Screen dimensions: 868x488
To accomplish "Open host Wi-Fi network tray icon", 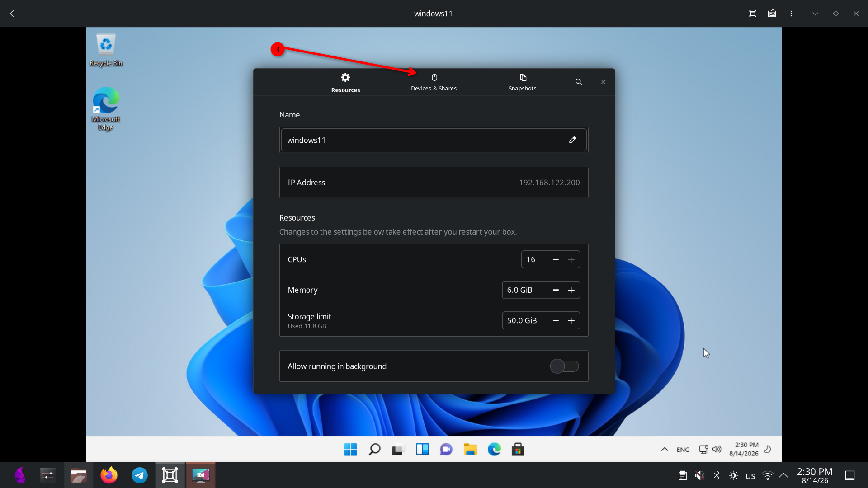I will pyautogui.click(x=768, y=475).
